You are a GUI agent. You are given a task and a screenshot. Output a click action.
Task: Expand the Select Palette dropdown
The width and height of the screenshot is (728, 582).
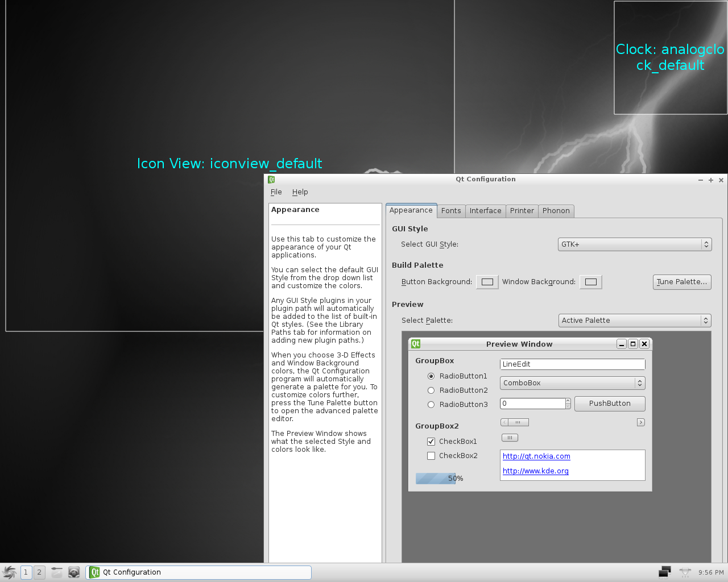(635, 321)
